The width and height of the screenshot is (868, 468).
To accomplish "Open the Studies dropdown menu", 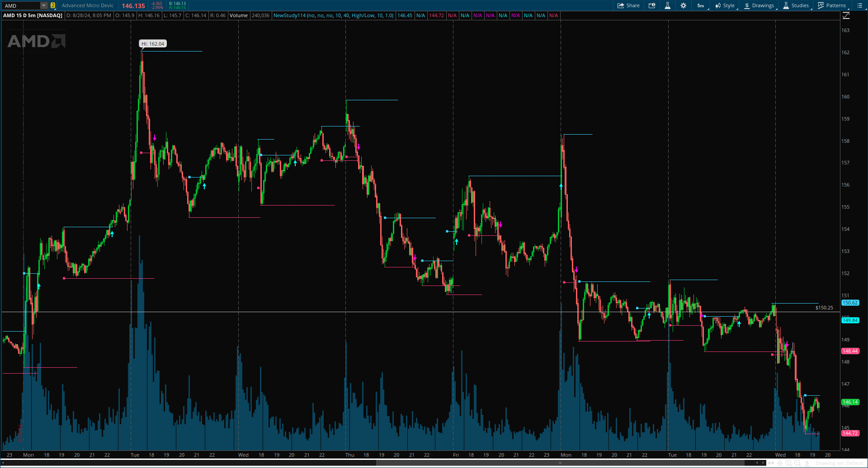I will [796, 5].
